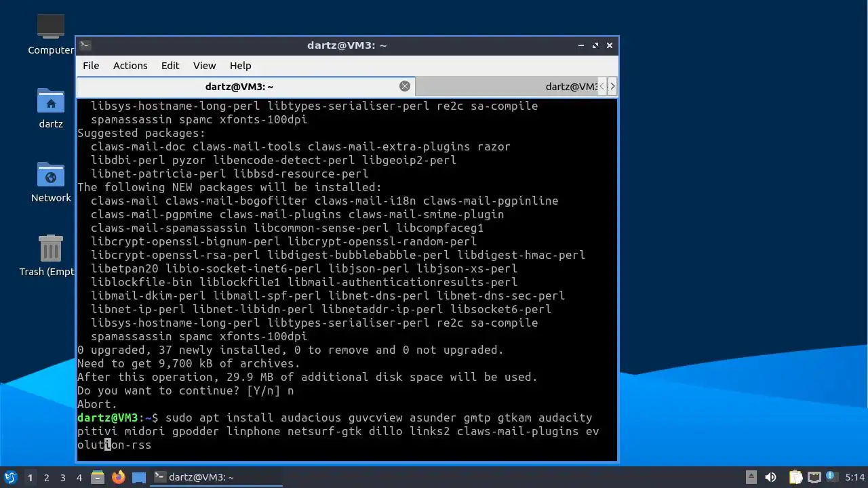The width and height of the screenshot is (868, 488).
Task: Launch the file manager from the panel
Action: click(x=98, y=477)
